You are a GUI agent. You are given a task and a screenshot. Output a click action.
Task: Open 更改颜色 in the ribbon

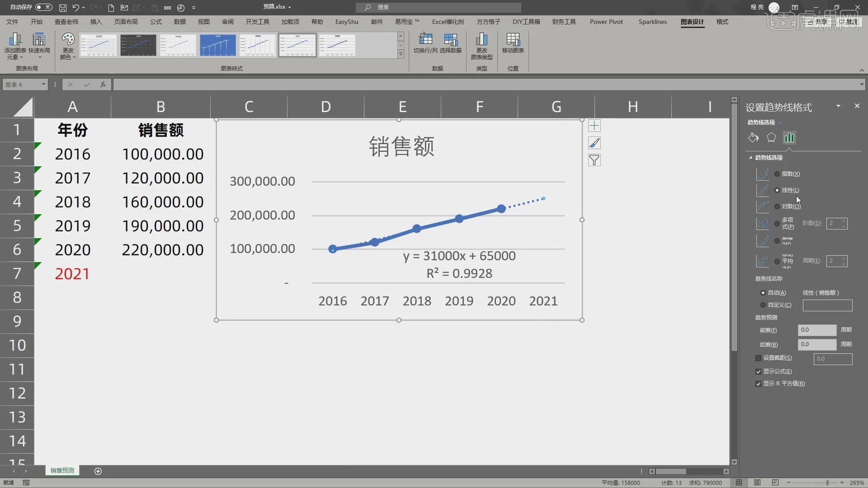pyautogui.click(x=67, y=45)
